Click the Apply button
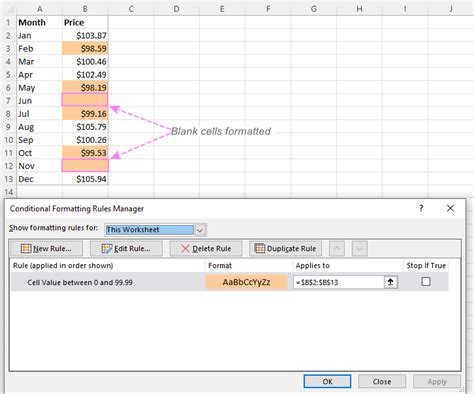This screenshot has width=474, height=394. pos(437,381)
